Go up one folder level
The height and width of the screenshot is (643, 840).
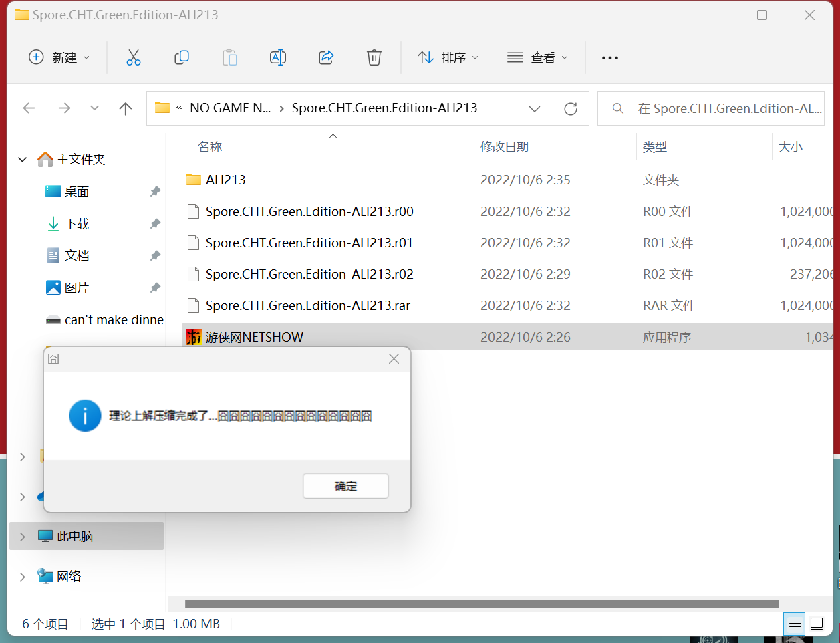coord(126,108)
